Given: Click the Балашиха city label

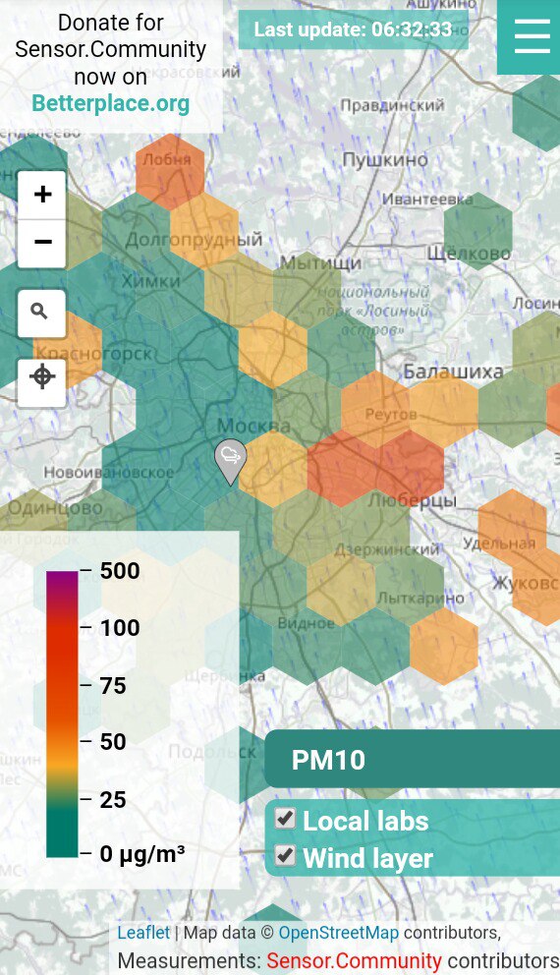Looking at the screenshot, I should point(453,372).
